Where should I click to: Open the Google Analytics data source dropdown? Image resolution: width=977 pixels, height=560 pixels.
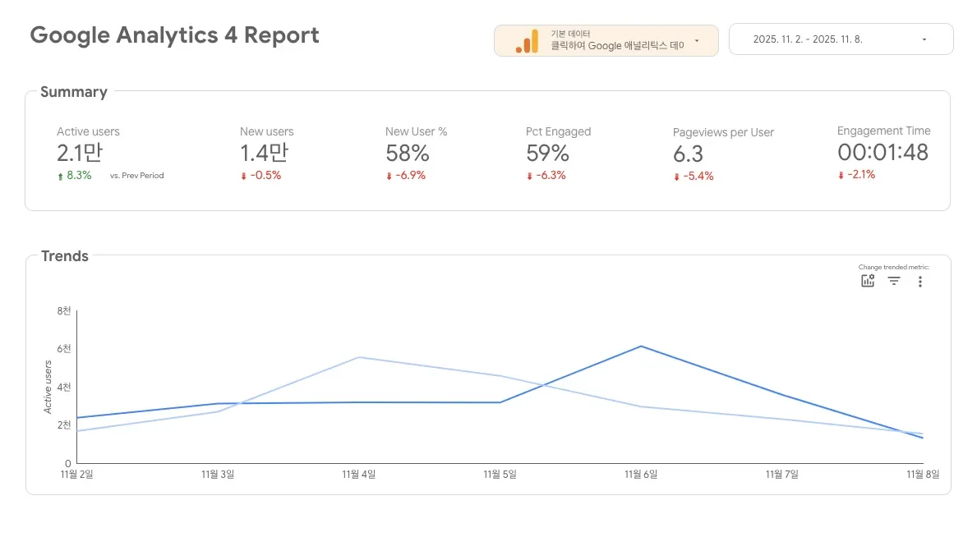[x=697, y=40]
